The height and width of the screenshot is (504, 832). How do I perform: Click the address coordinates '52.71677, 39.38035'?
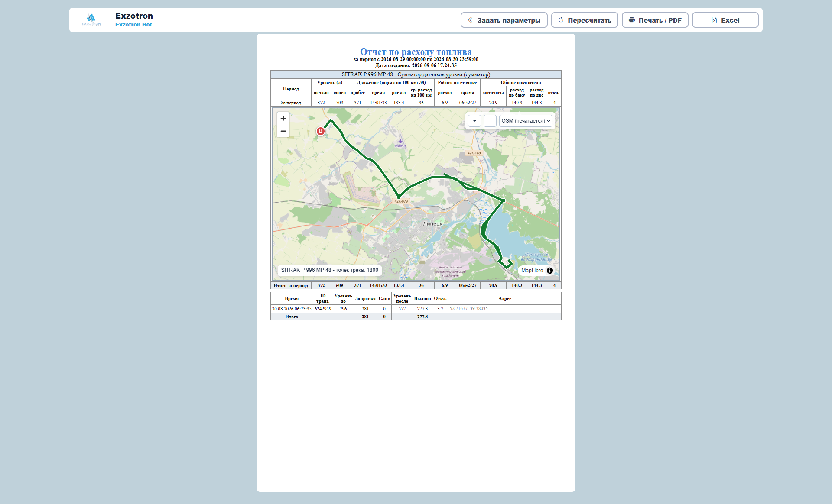[x=468, y=309]
